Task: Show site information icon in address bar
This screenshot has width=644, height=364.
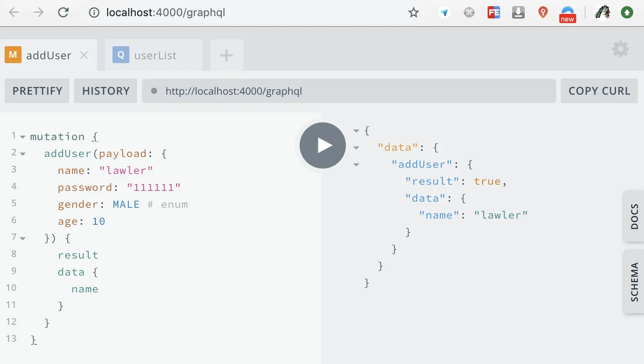Action: coord(94,13)
